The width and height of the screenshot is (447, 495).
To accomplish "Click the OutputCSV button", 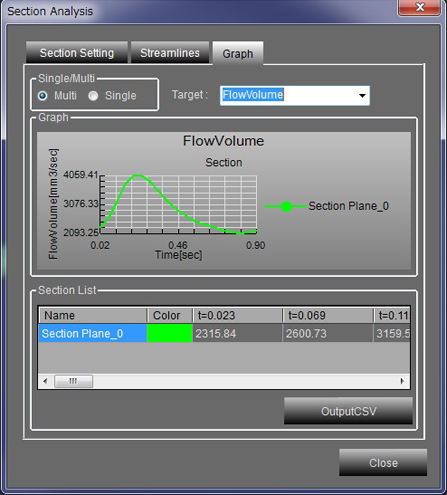I will click(x=348, y=411).
